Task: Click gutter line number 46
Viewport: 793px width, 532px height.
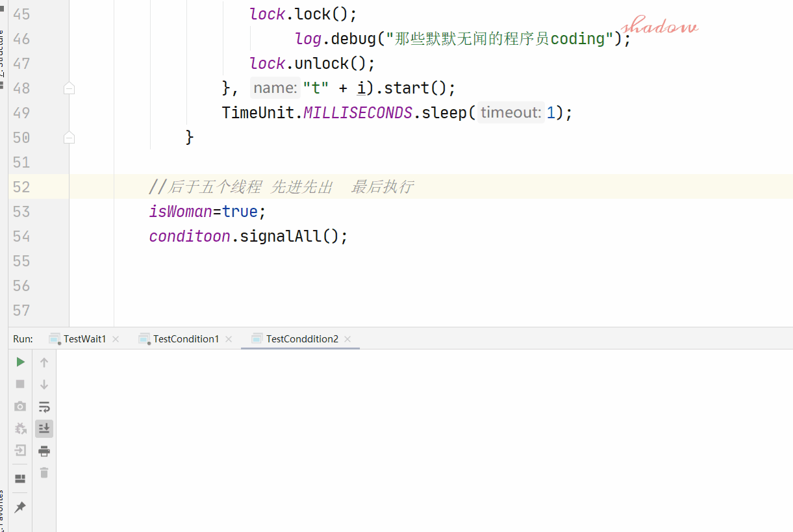Action: pyautogui.click(x=21, y=39)
